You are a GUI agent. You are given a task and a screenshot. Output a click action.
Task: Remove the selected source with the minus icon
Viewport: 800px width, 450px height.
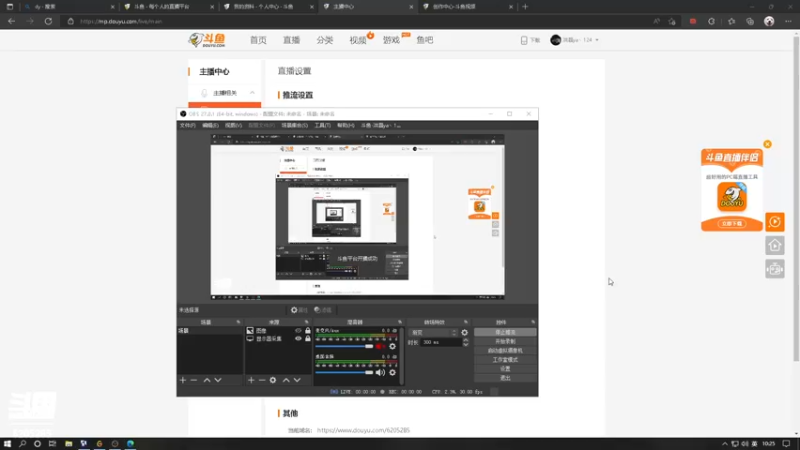point(262,380)
